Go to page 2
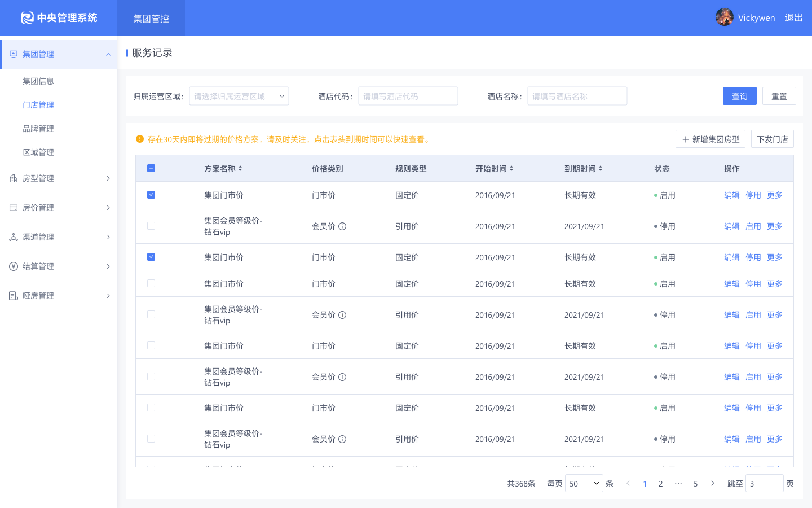This screenshot has width=812, height=508. click(x=661, y=484)
